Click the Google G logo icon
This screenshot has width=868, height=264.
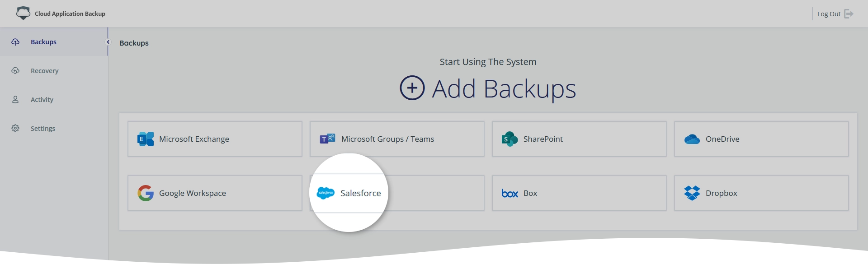(146, 193)
